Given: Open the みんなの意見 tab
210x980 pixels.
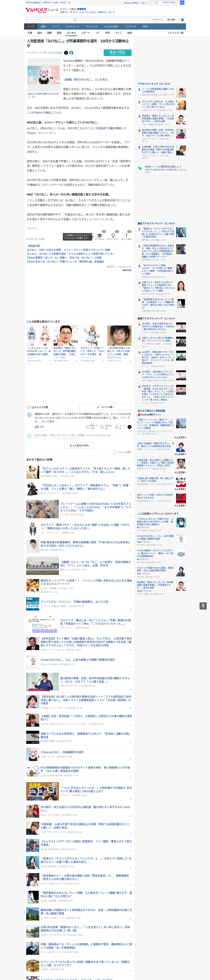Looking at the screenshot, I should tap(111, 27).
